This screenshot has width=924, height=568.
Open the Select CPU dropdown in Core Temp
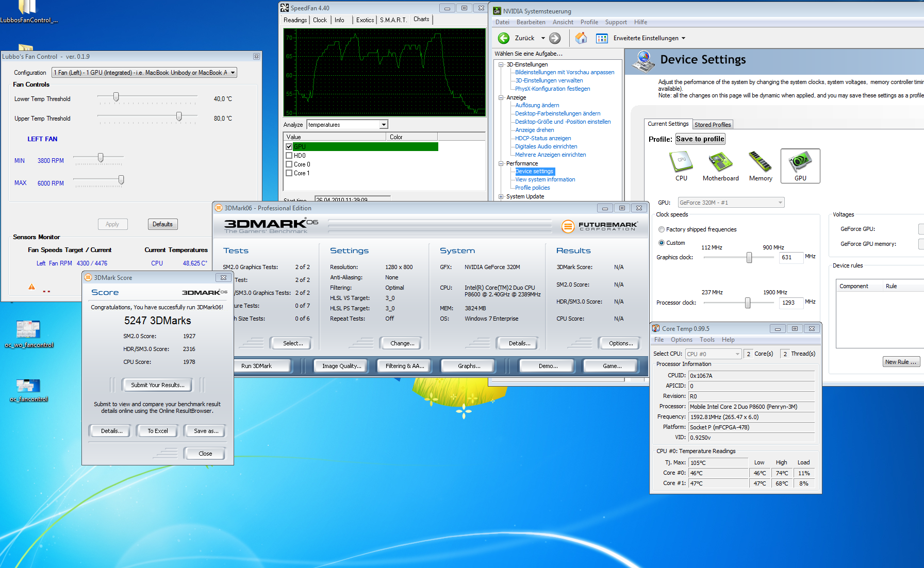click(x=713, y=354)
